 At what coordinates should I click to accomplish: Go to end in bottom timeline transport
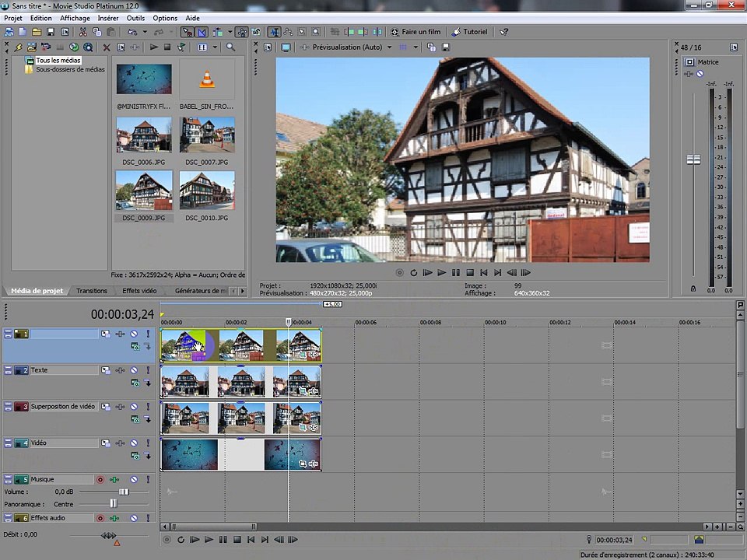(265, 540)
